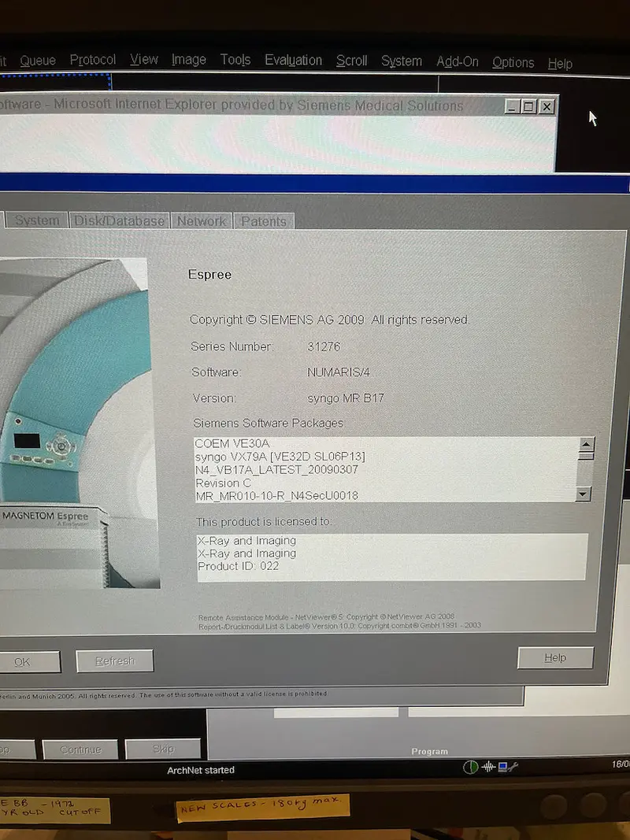This screenshot has height=840, width=630.
Task: Switch to the Patents tab
Action: (263, 221)
